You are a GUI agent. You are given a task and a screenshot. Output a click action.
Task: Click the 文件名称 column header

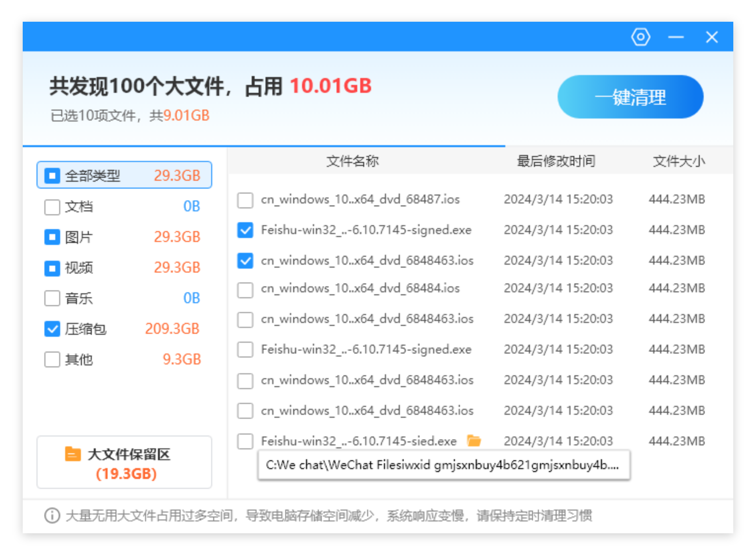[x=352, y=161]
